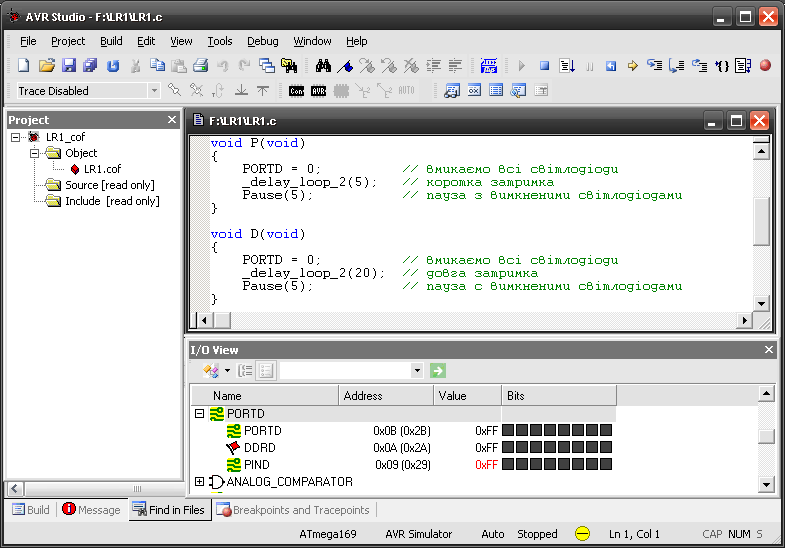Switch to the Message tab
The image size is (785, 548).
pyautogui.click(x=91, y=509)
